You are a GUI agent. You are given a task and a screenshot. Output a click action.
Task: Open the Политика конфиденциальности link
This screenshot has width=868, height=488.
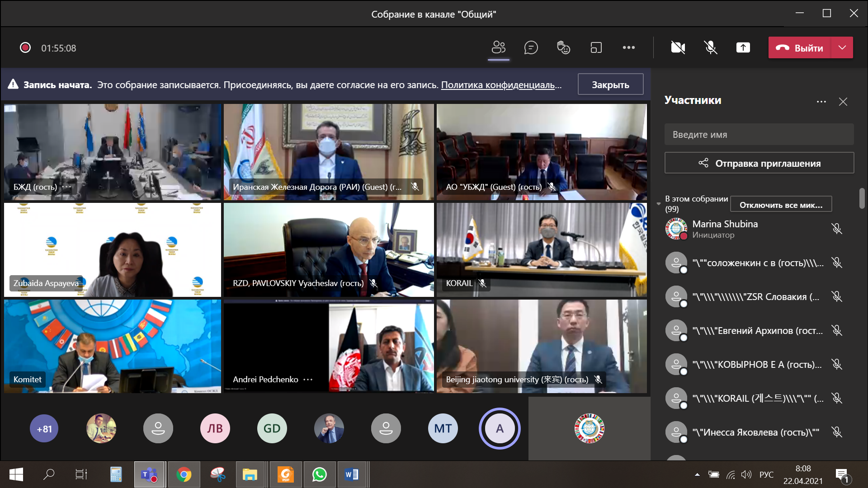[x=501, y=84]
